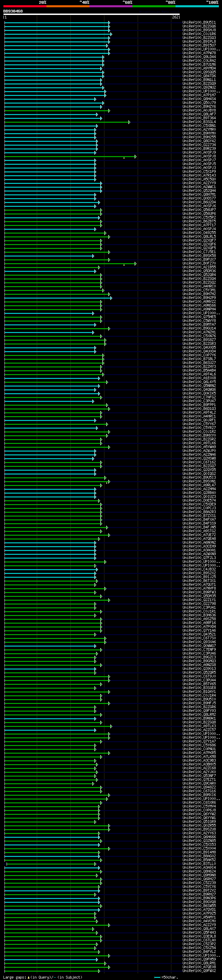The height and width of the screenshot is (980, 222).
Task: Click the BB930468 query name label
Action: point(13,11)
